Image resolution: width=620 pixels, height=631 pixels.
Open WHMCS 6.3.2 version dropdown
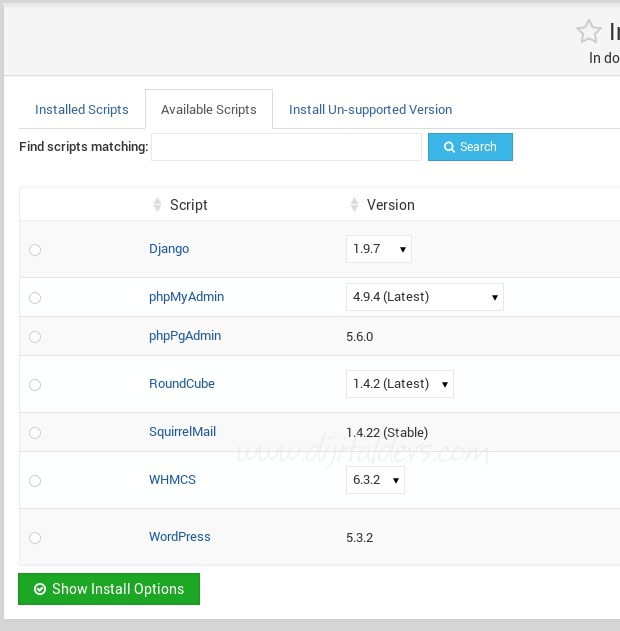pyautogui.click(x=375, y=480)
